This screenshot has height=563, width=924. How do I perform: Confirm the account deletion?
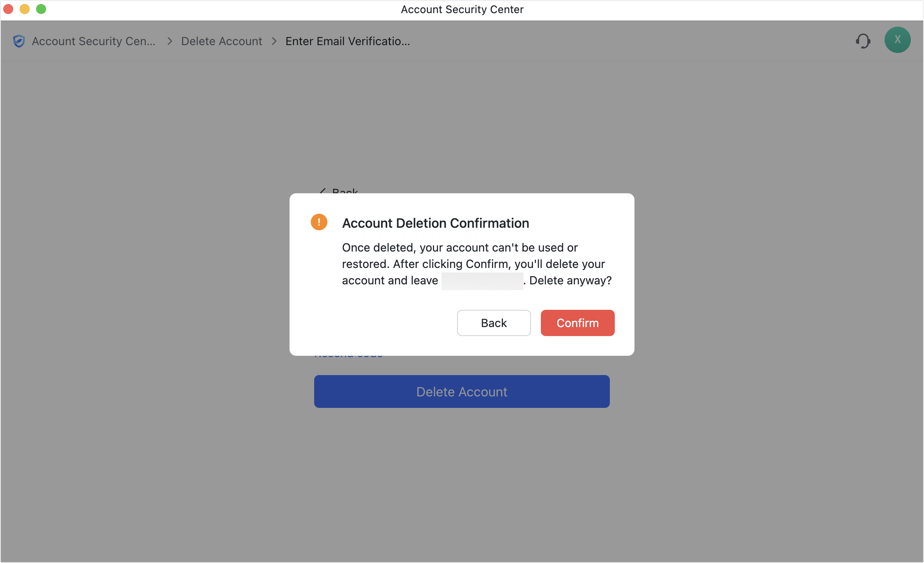coord(577,323)
